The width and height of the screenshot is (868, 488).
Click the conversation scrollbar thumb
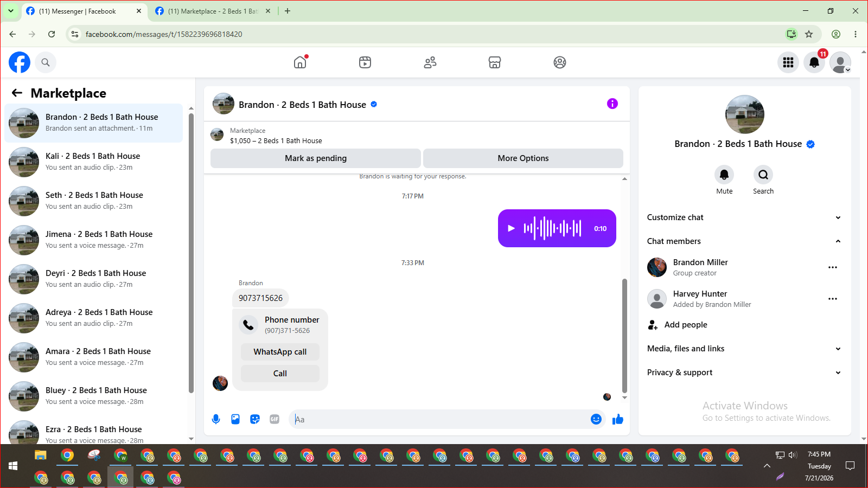click(x=624, y=336)
